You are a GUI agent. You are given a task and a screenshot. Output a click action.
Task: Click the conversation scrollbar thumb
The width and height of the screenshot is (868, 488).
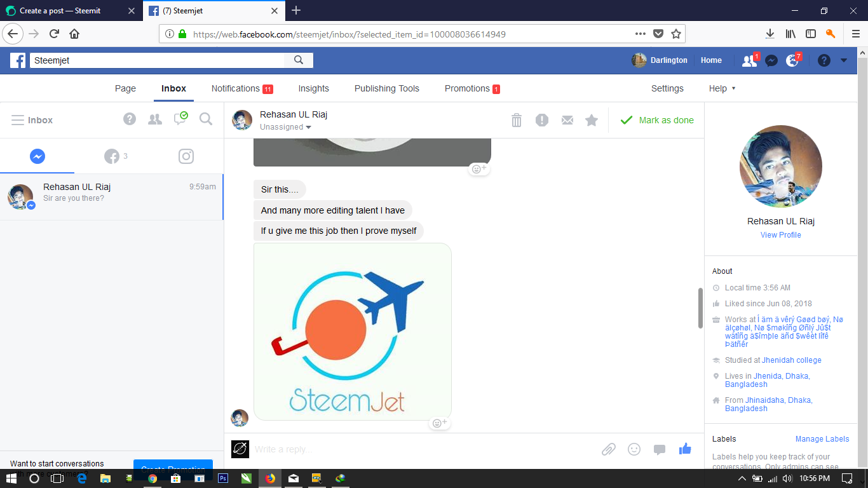point(701,308)
